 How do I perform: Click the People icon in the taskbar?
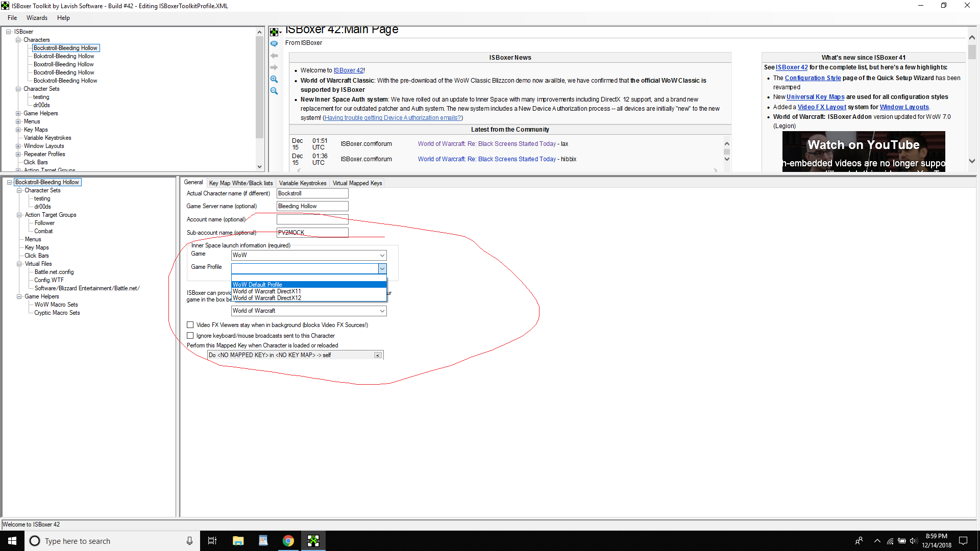859,541
